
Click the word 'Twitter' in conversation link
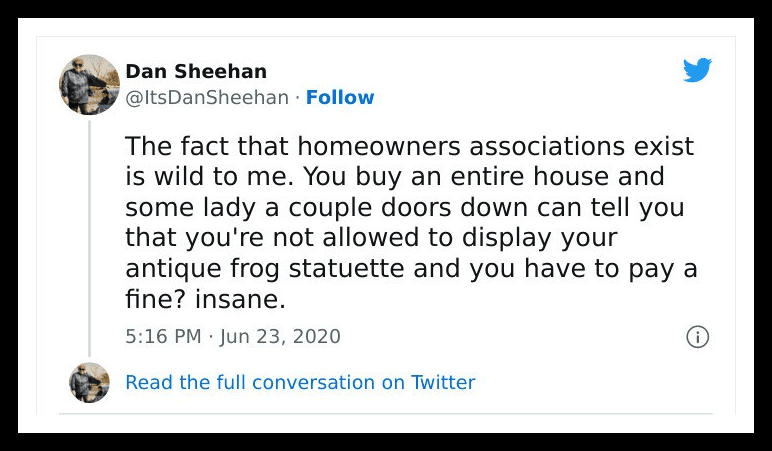pos(443,382)
